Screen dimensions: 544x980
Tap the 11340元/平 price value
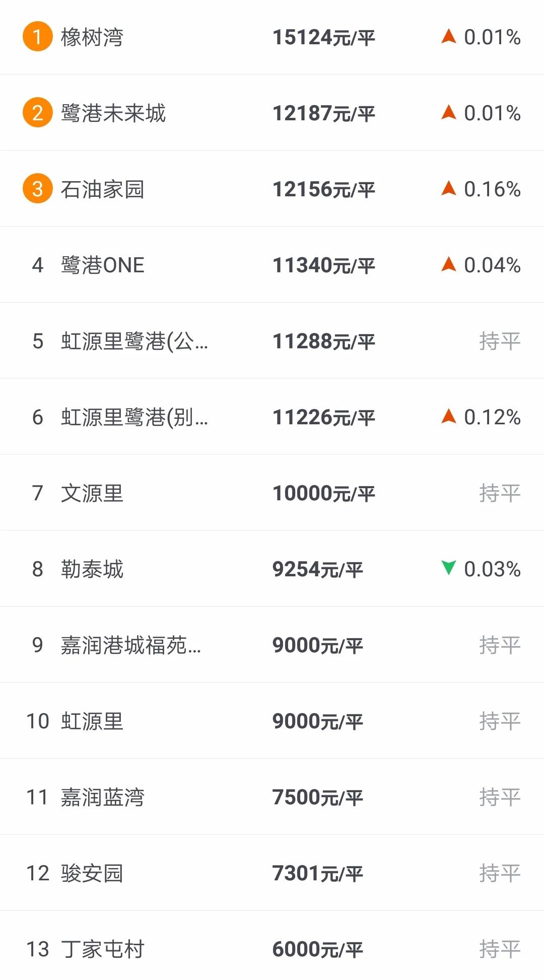[323, 265]
